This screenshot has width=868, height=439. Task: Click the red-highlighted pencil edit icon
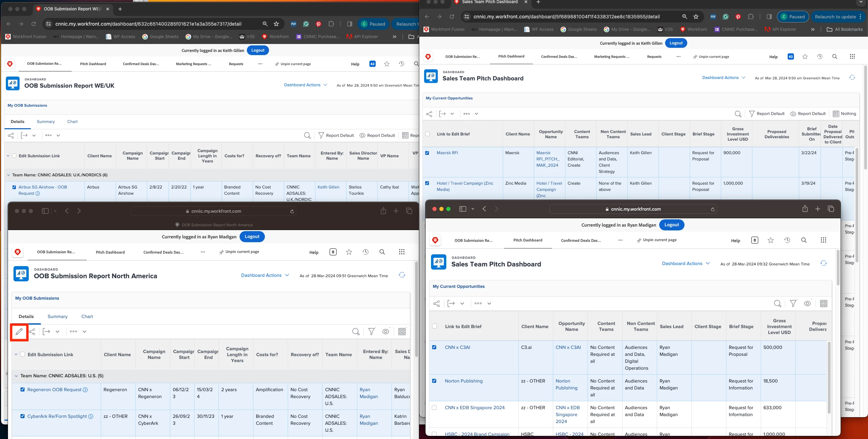(x=19, y=332)
